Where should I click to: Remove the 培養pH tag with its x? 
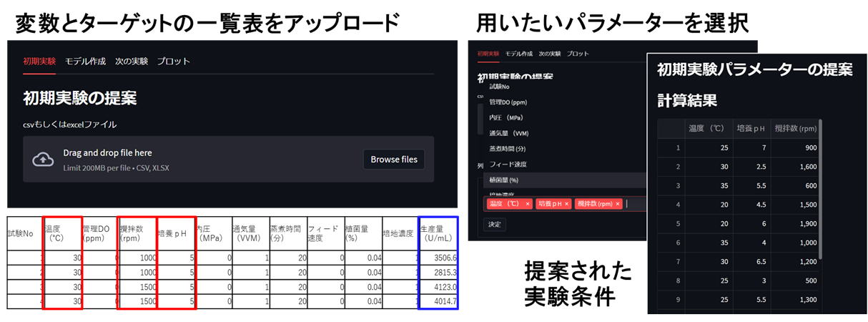[567, 204]
